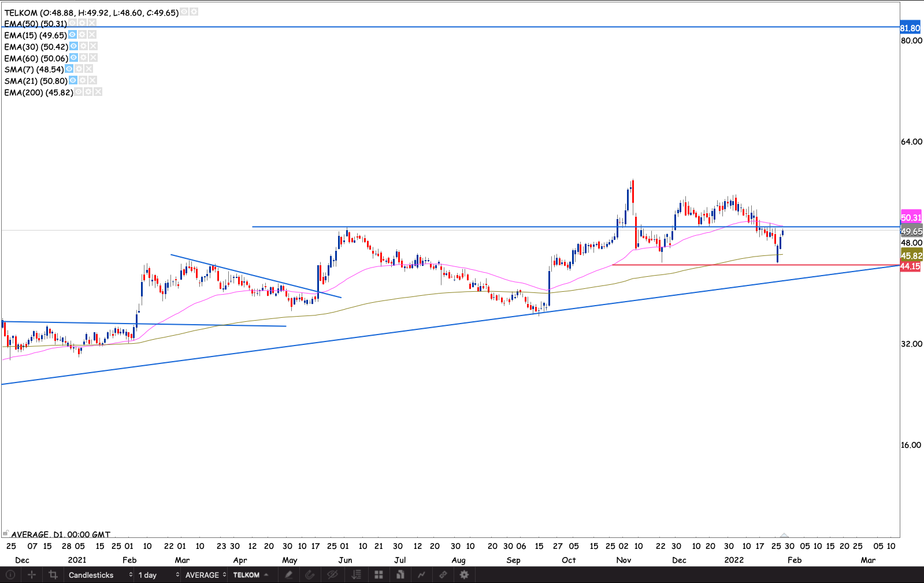This screenshot has height=583, width=924.
Task: Click the crossed-out eye hide drawings icon
Action: [332, 575]
